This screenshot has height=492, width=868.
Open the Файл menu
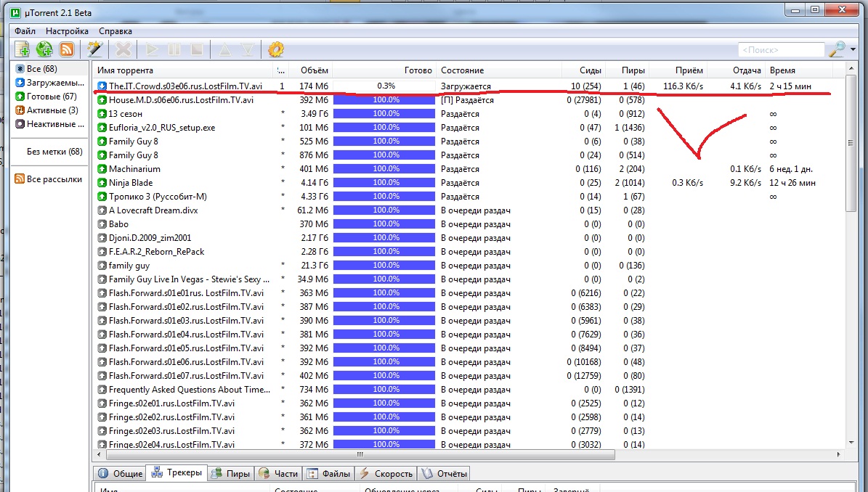[25, 31]
